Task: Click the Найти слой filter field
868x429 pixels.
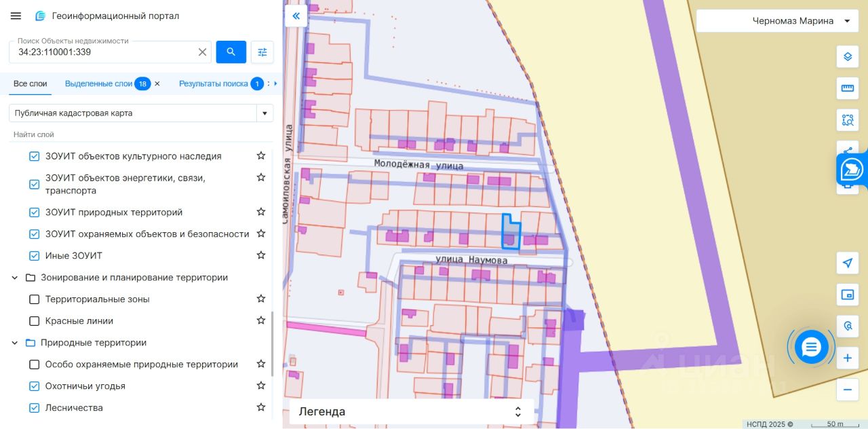Action: click(141, 134)
